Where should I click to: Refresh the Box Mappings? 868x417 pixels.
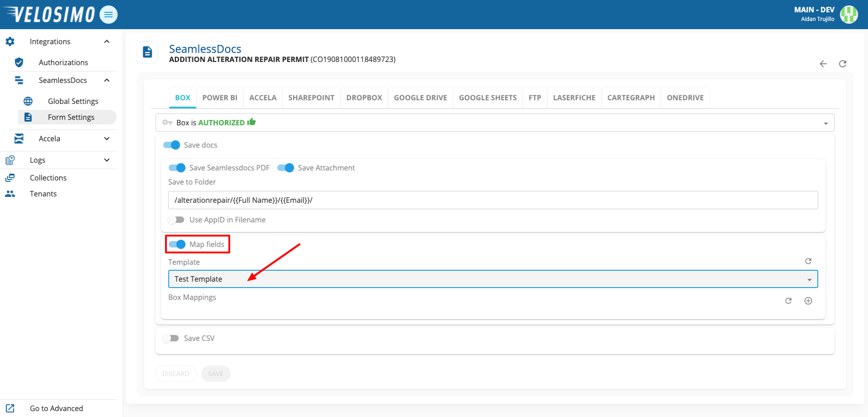click(788, 301)
